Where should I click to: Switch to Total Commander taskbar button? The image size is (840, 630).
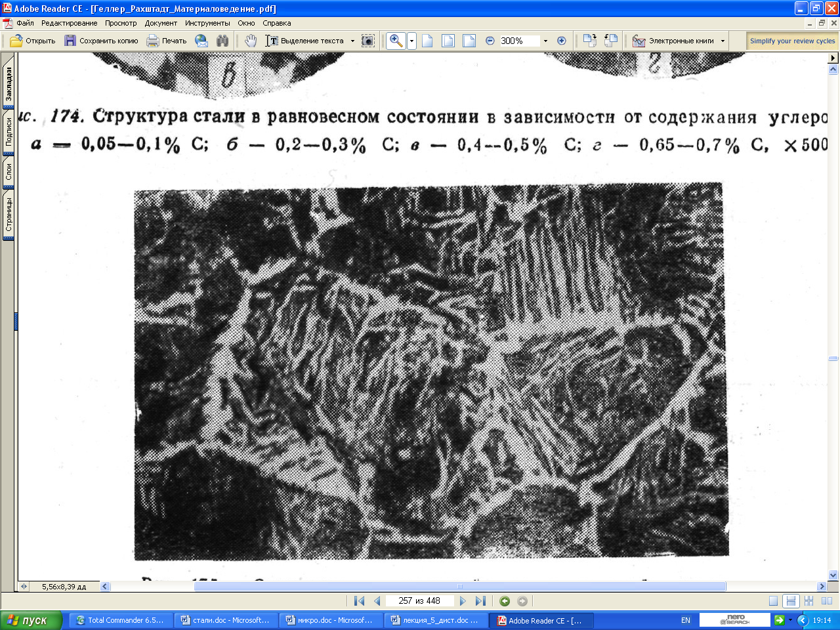coord(121,620)
